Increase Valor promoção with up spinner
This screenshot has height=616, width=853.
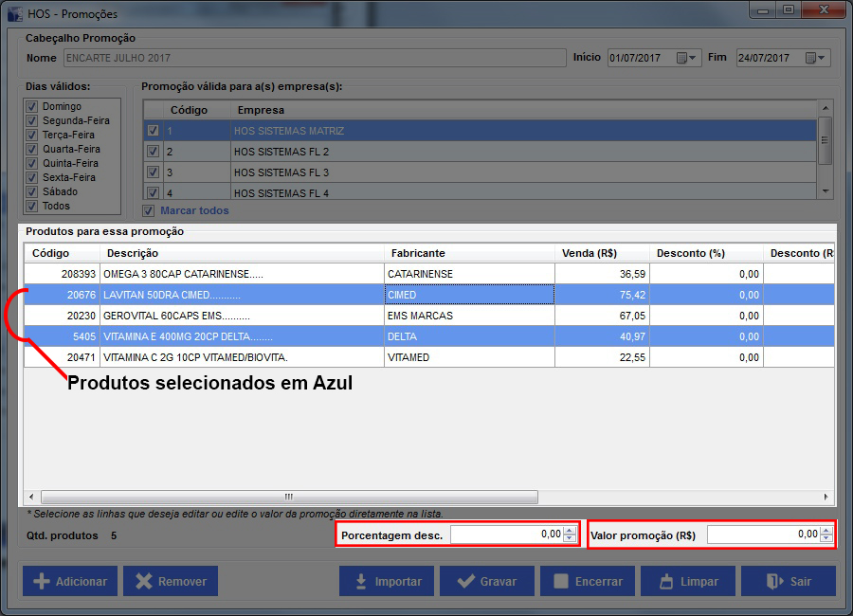pos(826,530)
